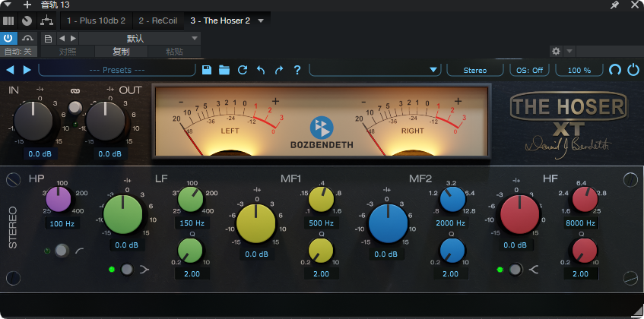Open the --- Presets --- selector
This screenshot has width=644, height=319.
pos(117,70)
